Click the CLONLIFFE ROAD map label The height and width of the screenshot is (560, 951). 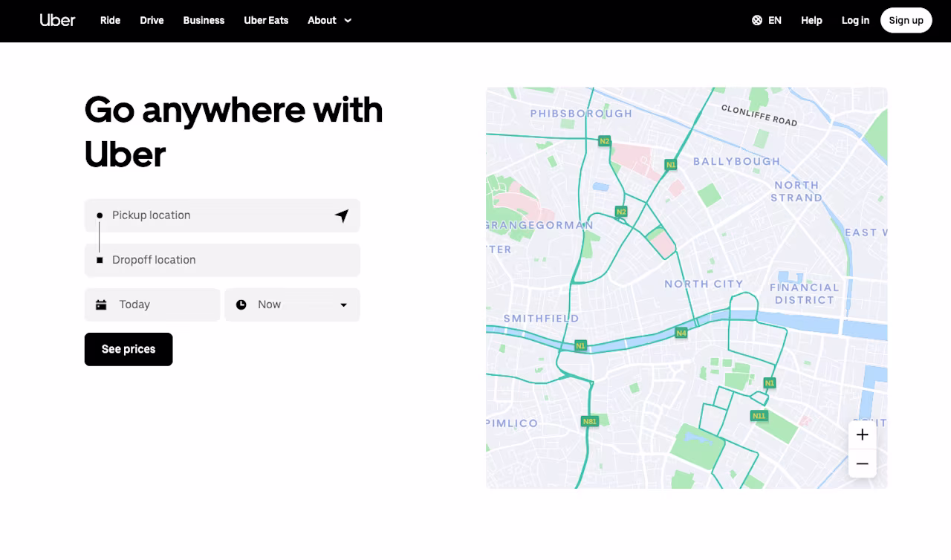(759, 115)
